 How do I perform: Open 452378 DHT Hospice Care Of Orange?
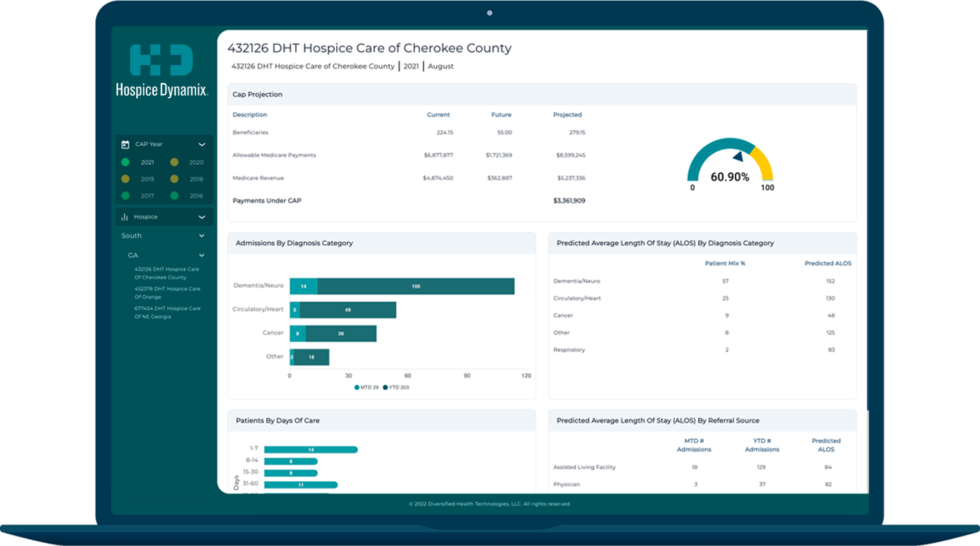pyautogui.click(x=167, y=293)
